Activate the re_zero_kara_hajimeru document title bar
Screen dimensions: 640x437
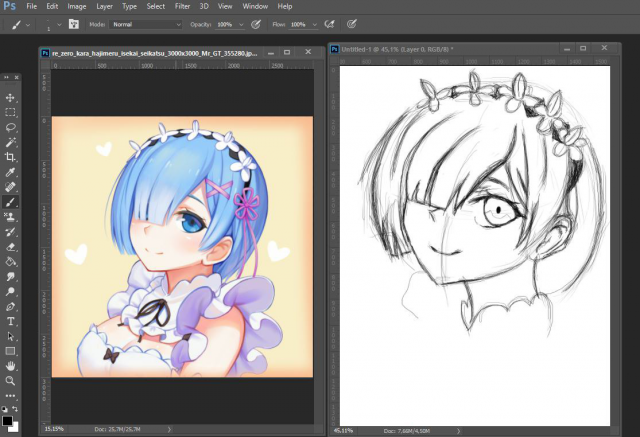[x=155, y=53]
